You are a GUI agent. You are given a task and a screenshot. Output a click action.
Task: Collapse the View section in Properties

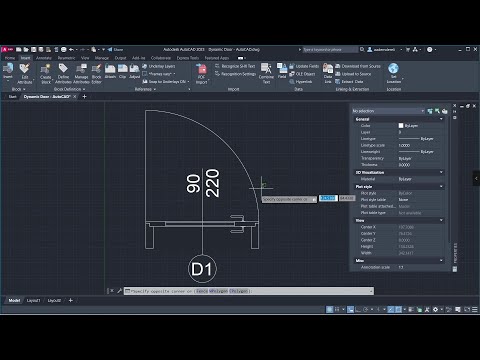click(441, 220)
